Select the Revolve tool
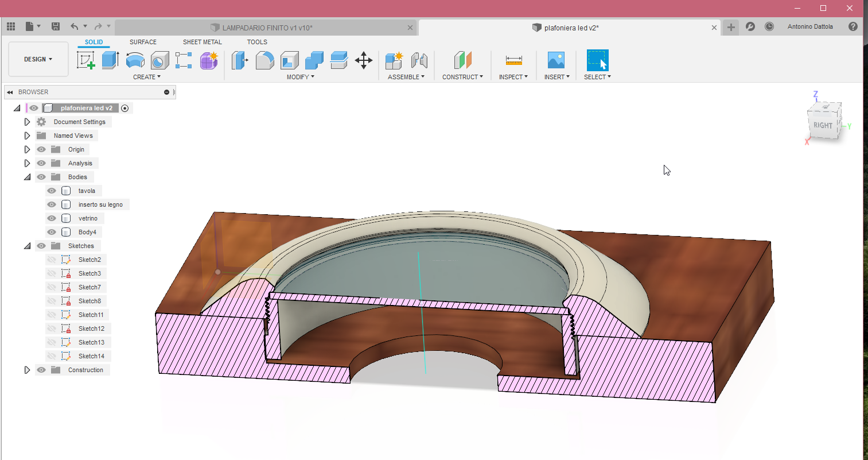Viewport: 868px width, 460px height. pyautogui.click(x=135, y=60)
